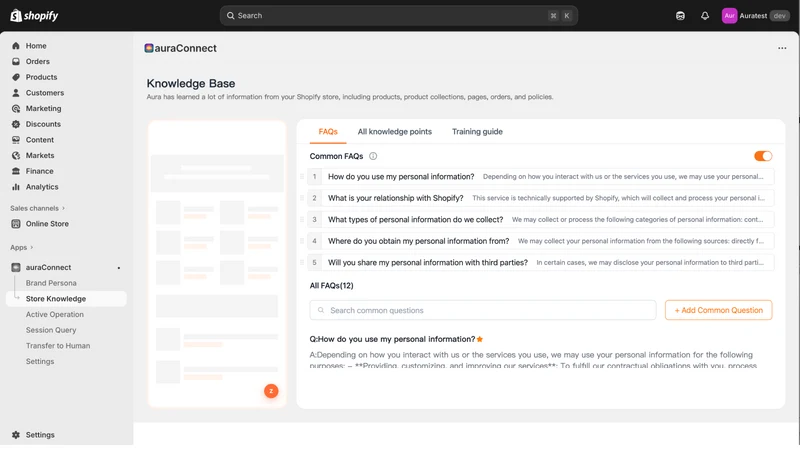Open Markets page
This screenshot has width=800, height=450.
tap(40, 155)
